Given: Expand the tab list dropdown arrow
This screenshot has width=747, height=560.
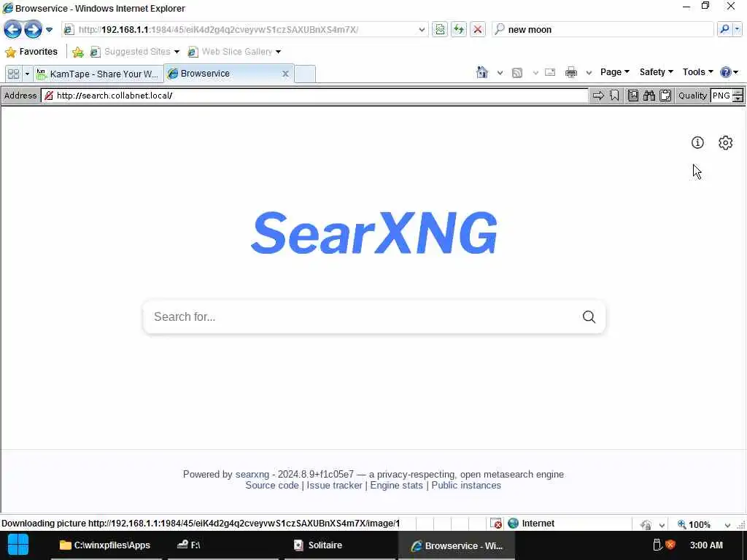Looking at the screenshot, I should tap(27, 74).
